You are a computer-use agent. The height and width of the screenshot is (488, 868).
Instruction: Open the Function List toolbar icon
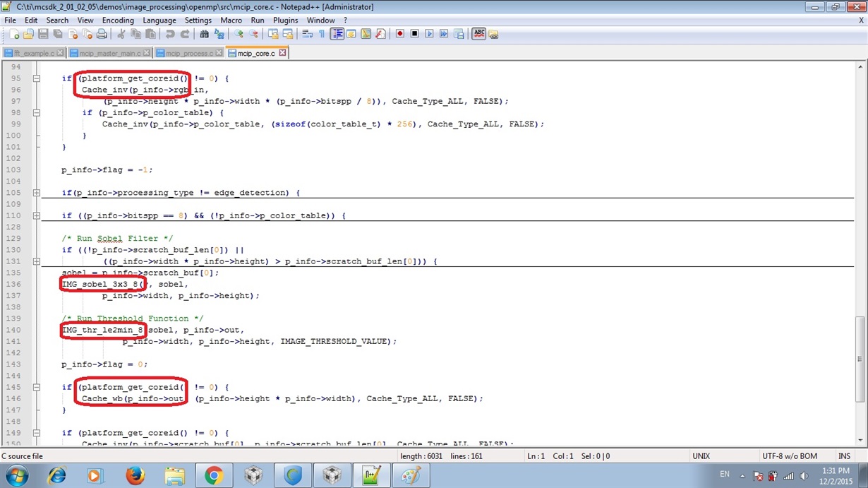(x=381, y=34)
